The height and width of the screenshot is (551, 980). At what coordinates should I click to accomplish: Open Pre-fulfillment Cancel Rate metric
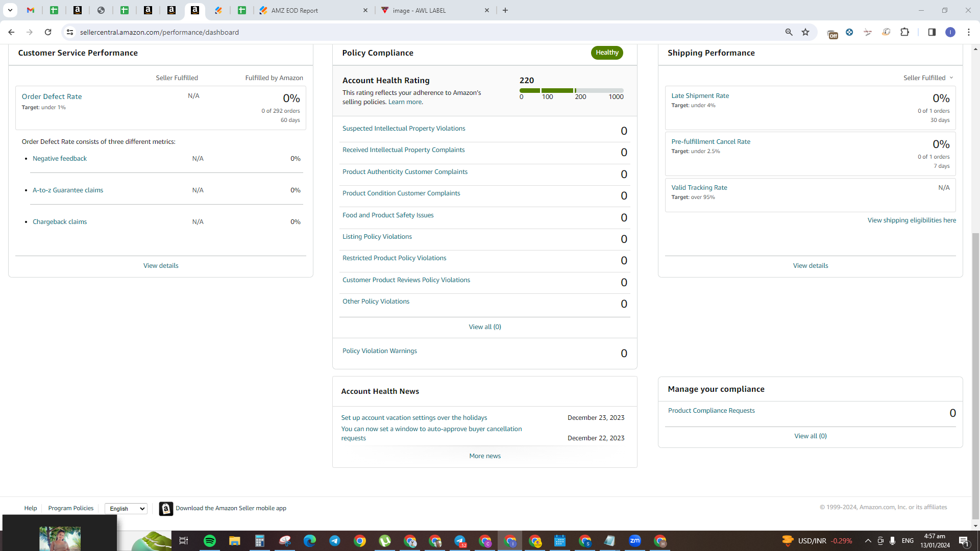pyautogui.click(x=710, y=142)
